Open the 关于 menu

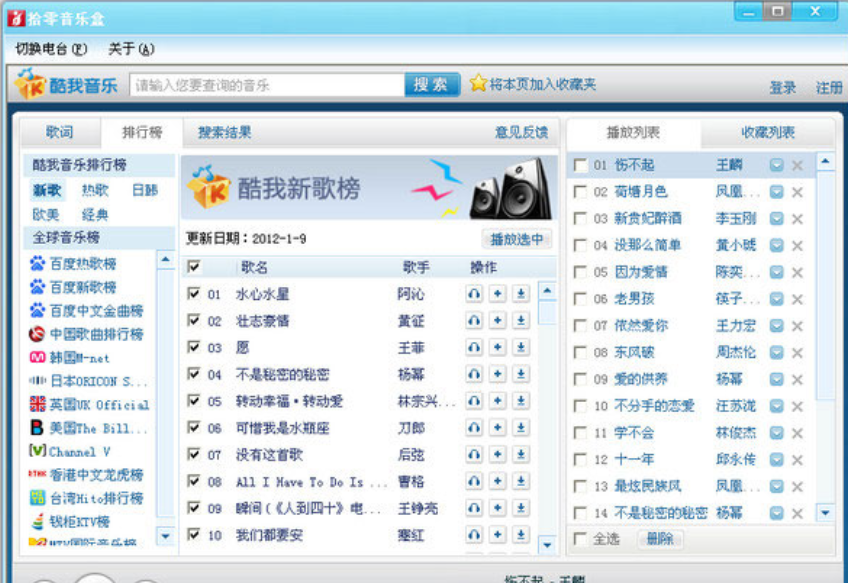point(131,49)
